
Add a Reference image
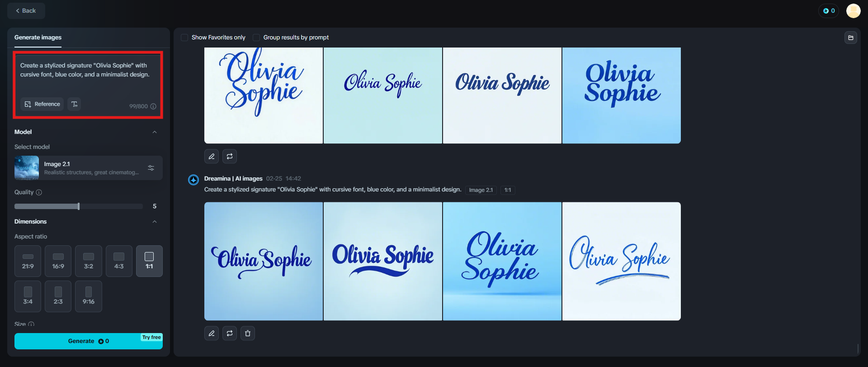pos(42,104)
